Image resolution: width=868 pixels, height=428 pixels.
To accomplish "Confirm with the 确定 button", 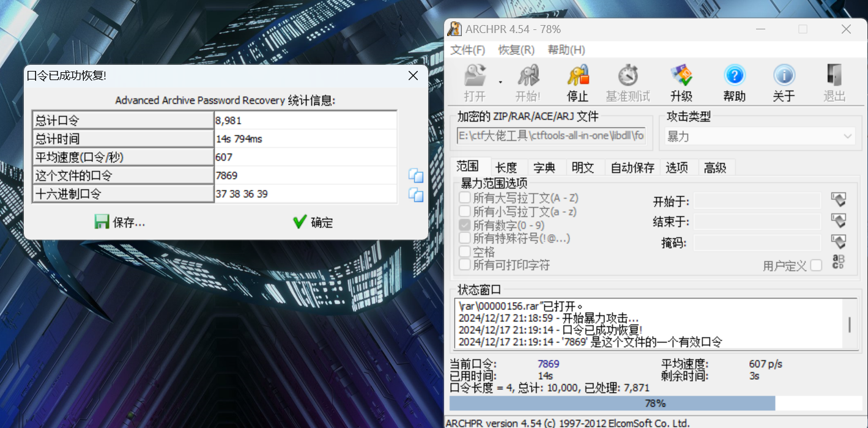I will pyautogui.click(x=313, y=222).
